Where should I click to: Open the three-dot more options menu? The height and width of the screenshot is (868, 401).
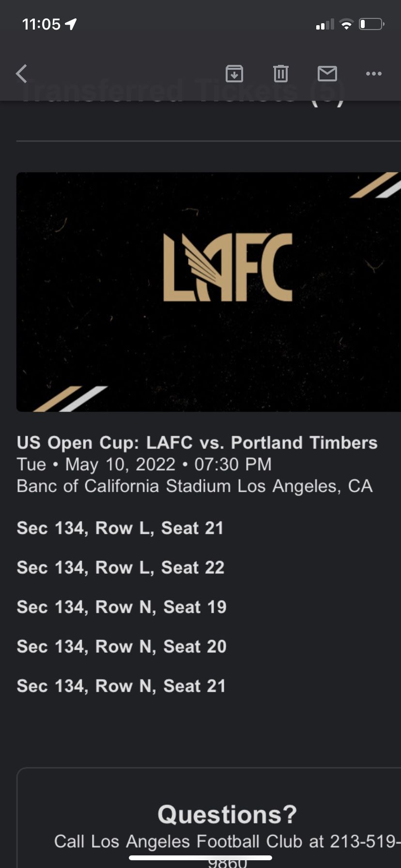(373, 74)
